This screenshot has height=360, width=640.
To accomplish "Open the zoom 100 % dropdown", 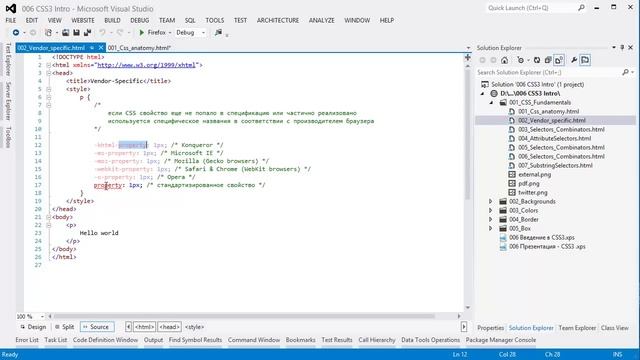I will pyautogui.click(x=41, y=316).
